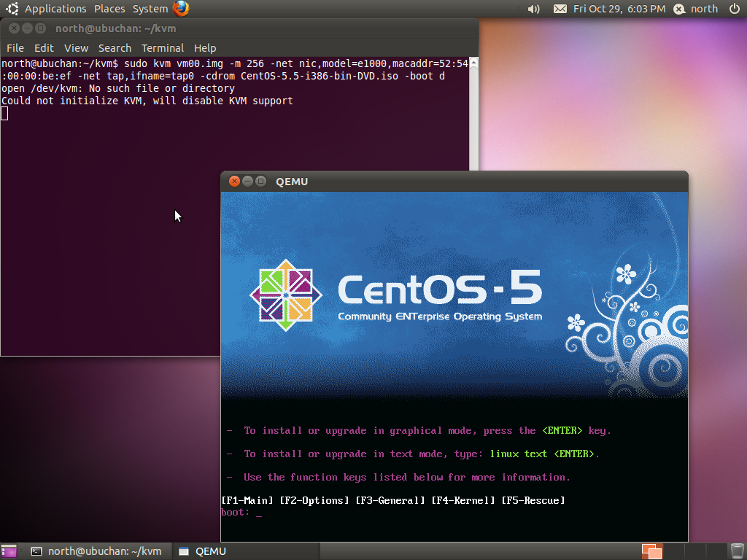Click the chat status icon beside north
Image resolution: width=747 pixels, height=560 pixels.
[679, 9]
